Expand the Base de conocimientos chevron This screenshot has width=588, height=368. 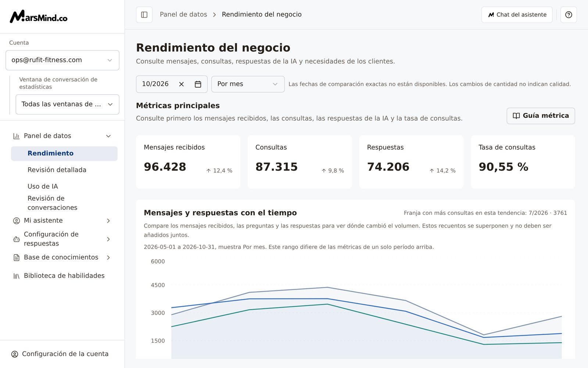[x=108, y=258]
